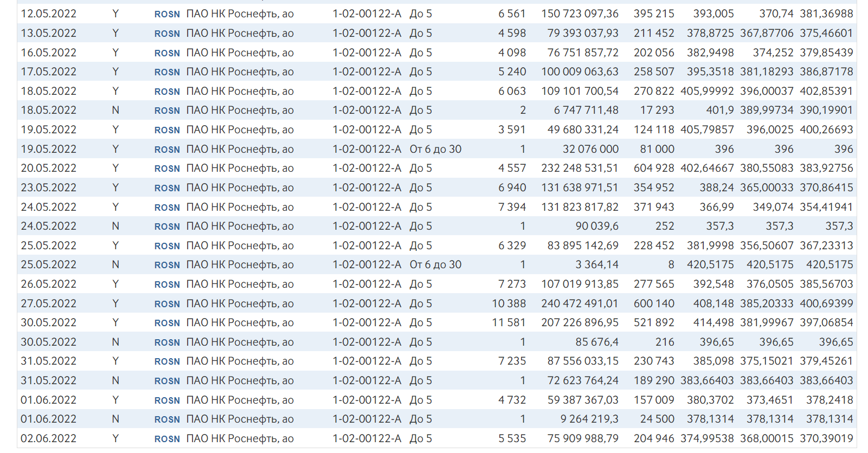
Task: Click the deal count 6 561
Action: point(512,14)
